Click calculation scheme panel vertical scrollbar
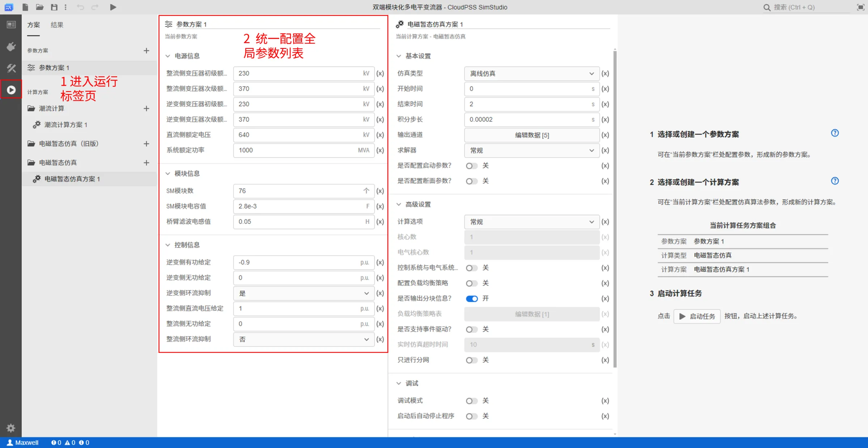868x448 pixels. 615,209
